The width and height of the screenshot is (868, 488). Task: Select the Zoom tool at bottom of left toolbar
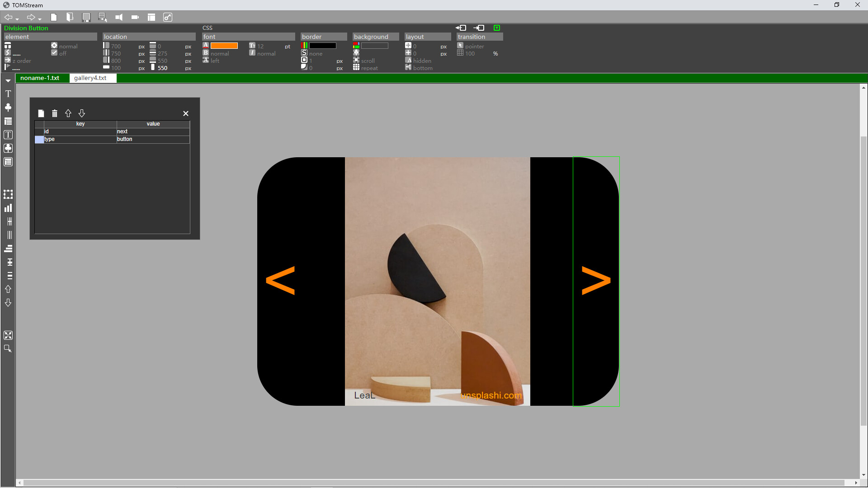(x=8, y=348)
